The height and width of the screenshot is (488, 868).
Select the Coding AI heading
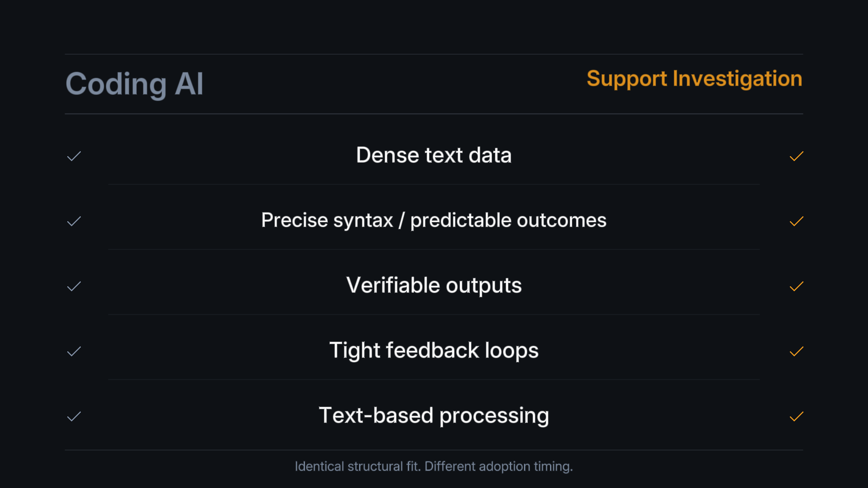[135, 84]
